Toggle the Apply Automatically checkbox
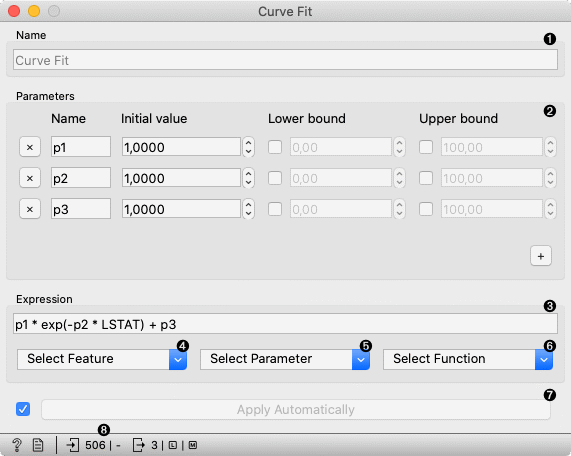Image resolution: width=571 pixels, height=456 pixels. pos(23,409)
